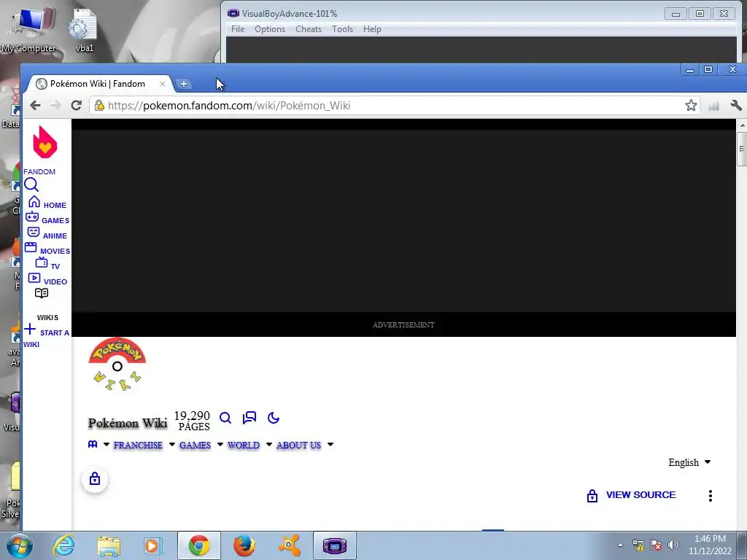Bookmark page with star icon
This screenshot has height=560, width=747.
coord(691,105)
